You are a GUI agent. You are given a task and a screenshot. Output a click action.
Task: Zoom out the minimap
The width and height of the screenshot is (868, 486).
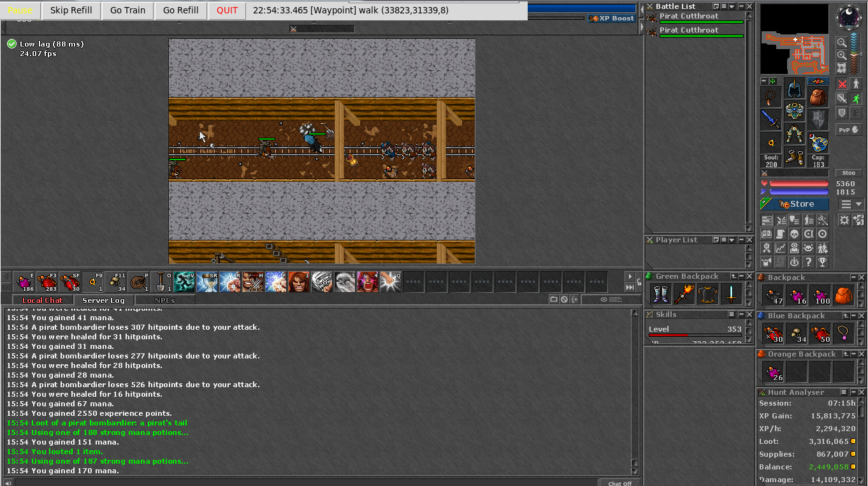point(842,43)
